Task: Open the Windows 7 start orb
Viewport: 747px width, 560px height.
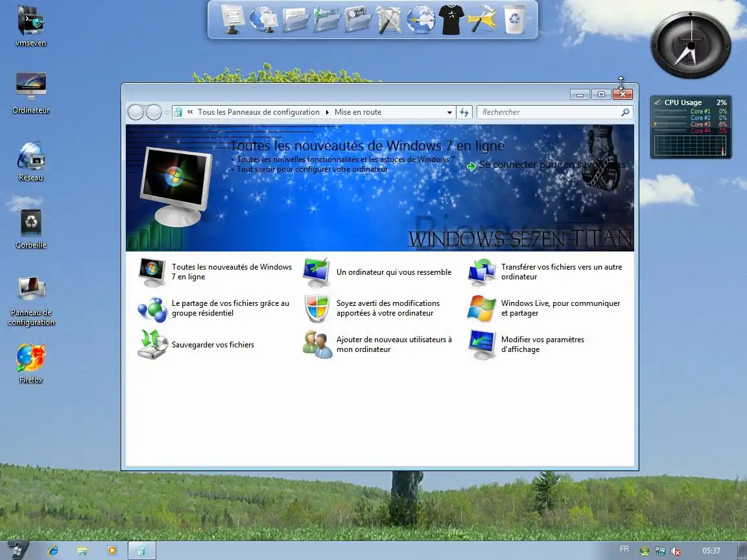Action: [17, 550]
